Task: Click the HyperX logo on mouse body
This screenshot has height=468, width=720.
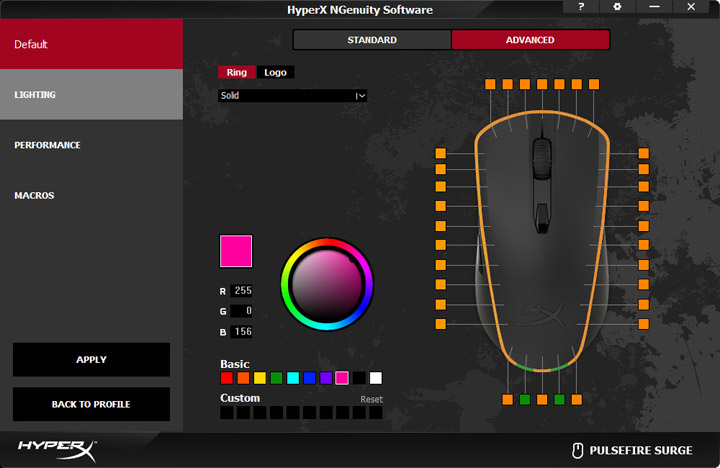Action: pyautogui.click(x=543, y=317)
